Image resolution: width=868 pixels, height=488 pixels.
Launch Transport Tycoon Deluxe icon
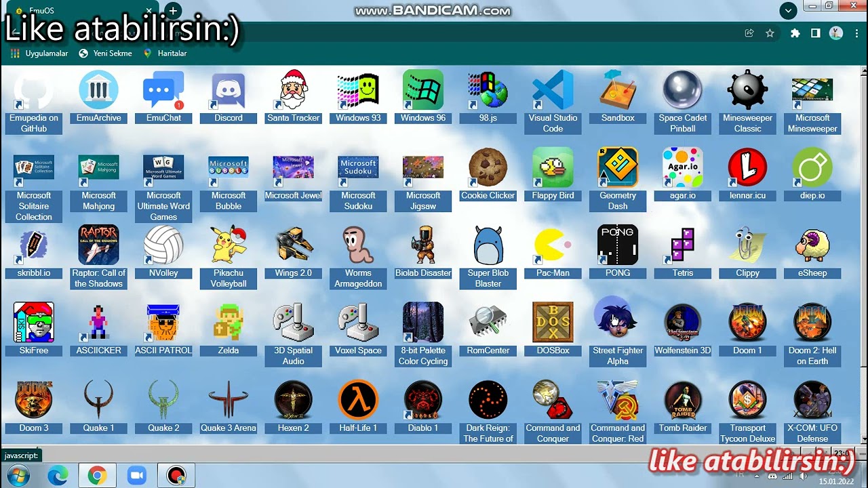(747, 400)
